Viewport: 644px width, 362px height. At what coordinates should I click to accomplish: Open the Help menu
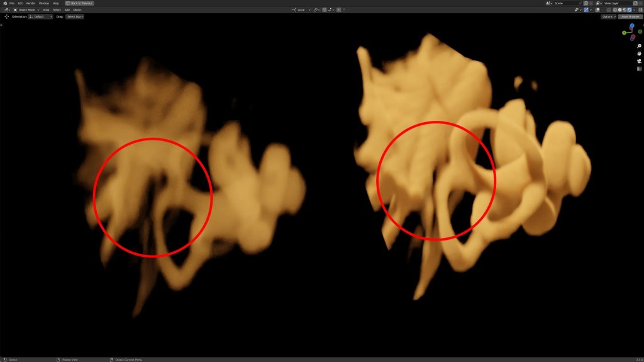tap(56, 3)
